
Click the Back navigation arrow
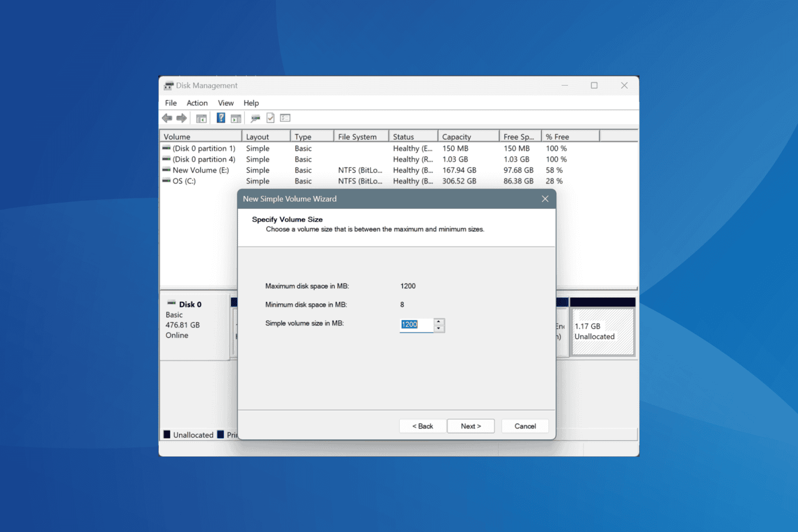[x=167, y=118]
